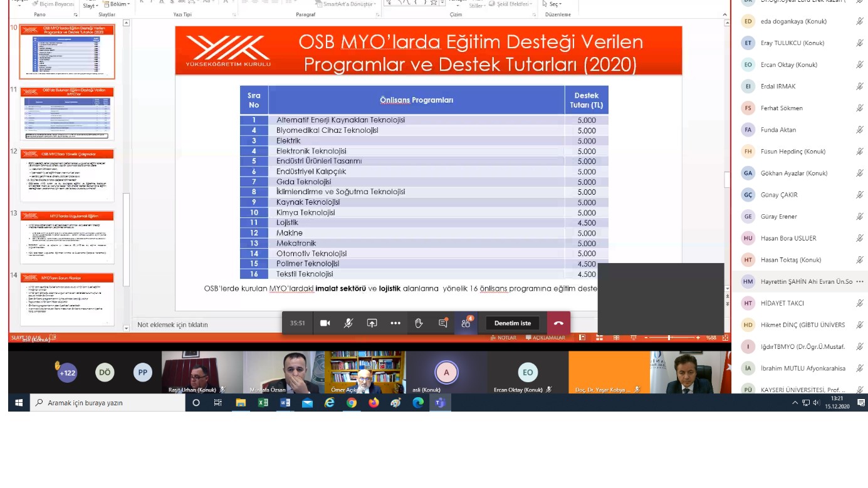The image size is (868, 488).
Task: Open more actions ellipsis menu
Action: (395, 323)
